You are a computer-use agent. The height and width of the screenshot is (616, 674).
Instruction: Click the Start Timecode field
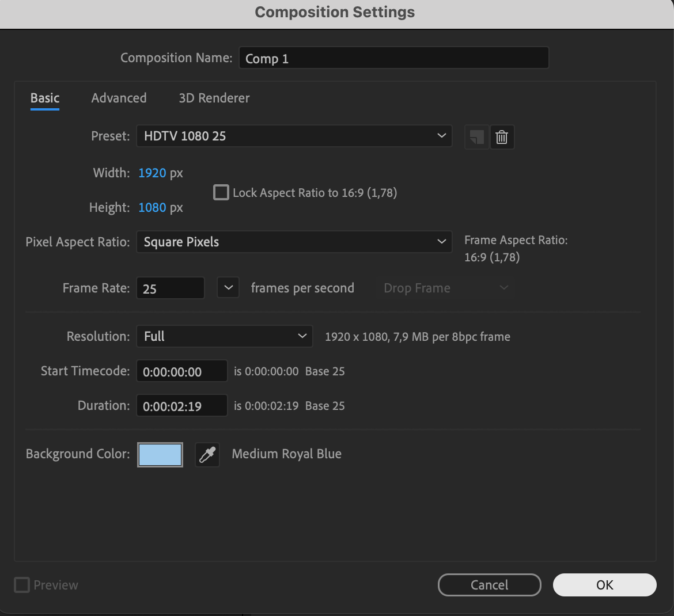click(181, 371)
